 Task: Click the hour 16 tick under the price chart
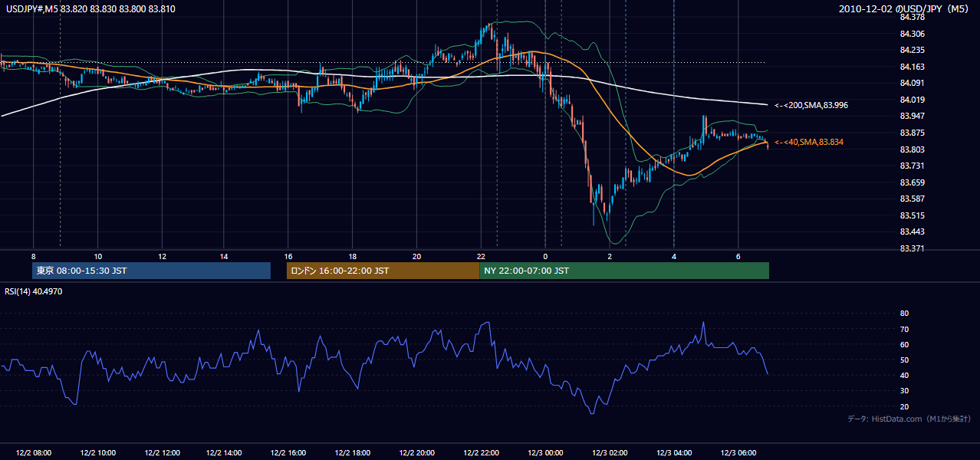coord(288,256)
